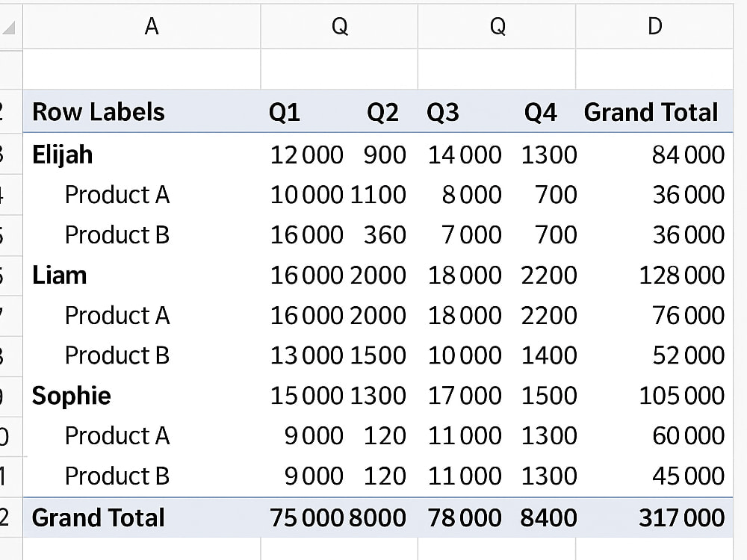Click the Grand Total column heading
Viewport: 747px width, 560px height.
651,113
